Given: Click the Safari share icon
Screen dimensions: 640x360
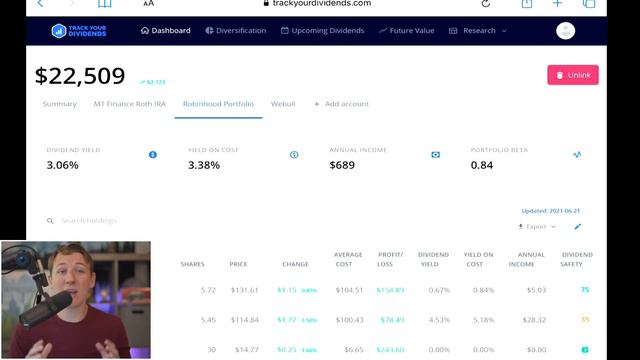Looking at the screenshot, I should coord(527,4).
